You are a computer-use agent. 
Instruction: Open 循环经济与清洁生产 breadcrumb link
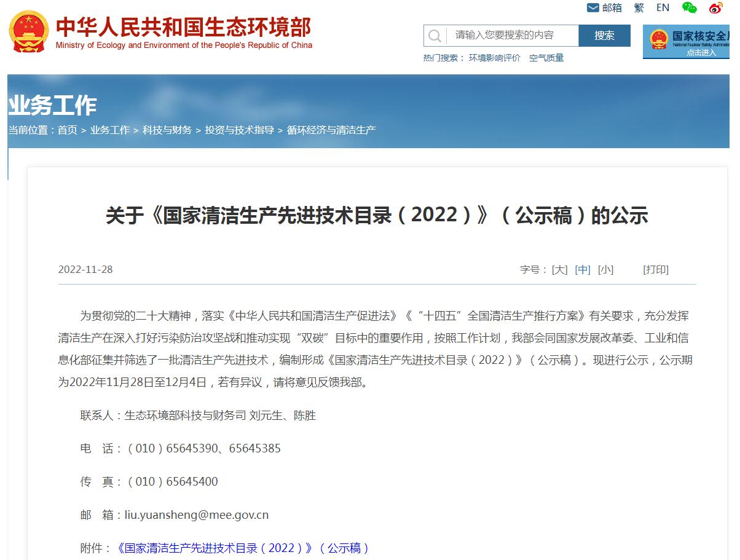[331, 130]
